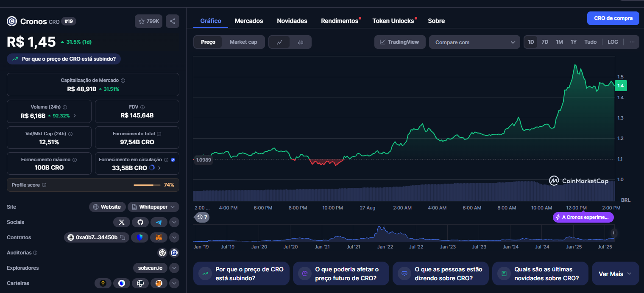Click info icon beside FDV
The height and width of the screenshot is (293, 644).
[142, 107]
